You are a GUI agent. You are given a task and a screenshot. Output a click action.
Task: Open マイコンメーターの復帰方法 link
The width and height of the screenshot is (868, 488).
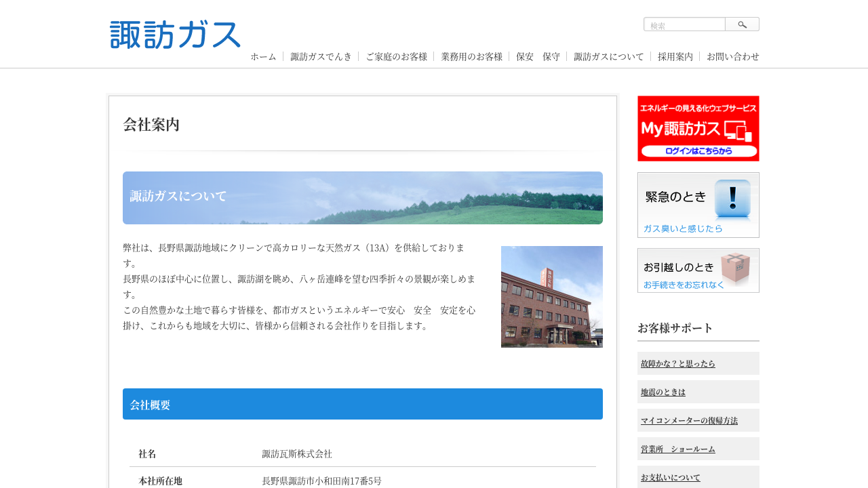(689, 420)
